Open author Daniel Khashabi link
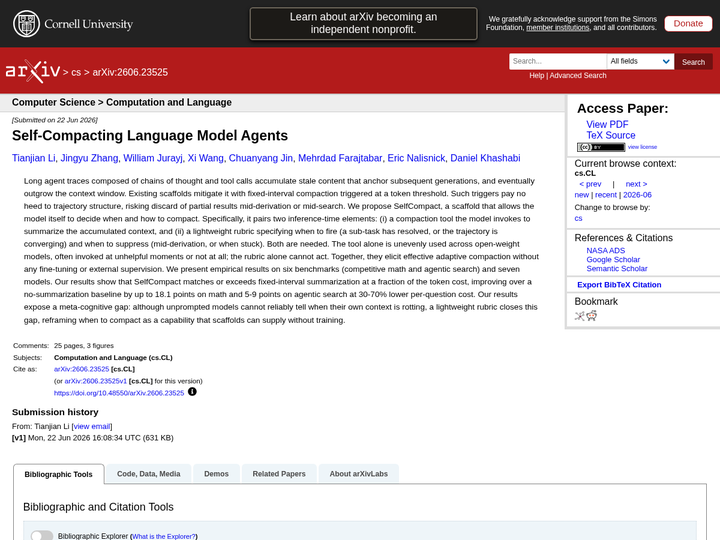This screenshot has height=540, width=720. [x=485, y=158]
